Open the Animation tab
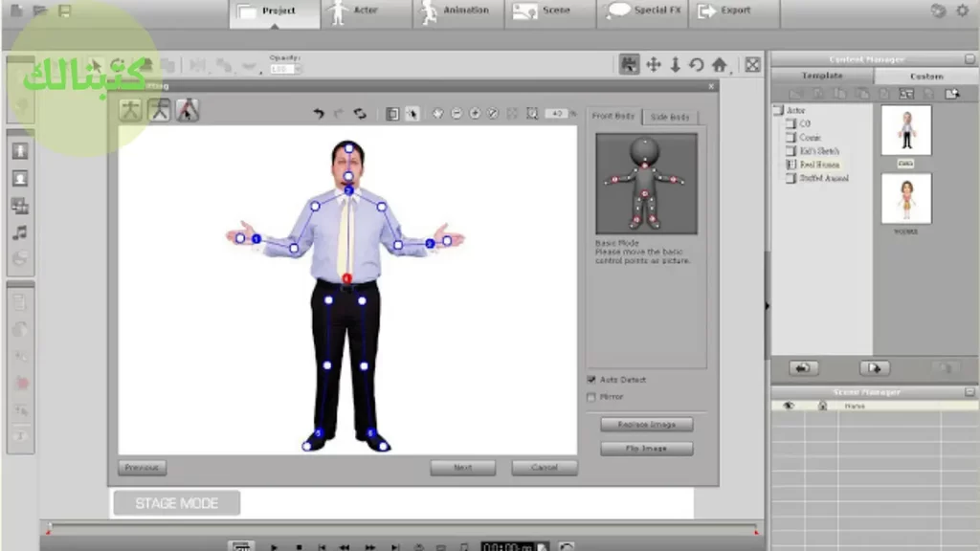This screenshot has width=980, height=551. click(456, 12)
